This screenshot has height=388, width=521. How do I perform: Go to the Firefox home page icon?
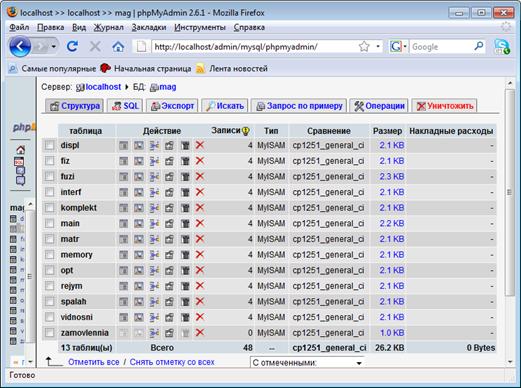click(118, 47)
